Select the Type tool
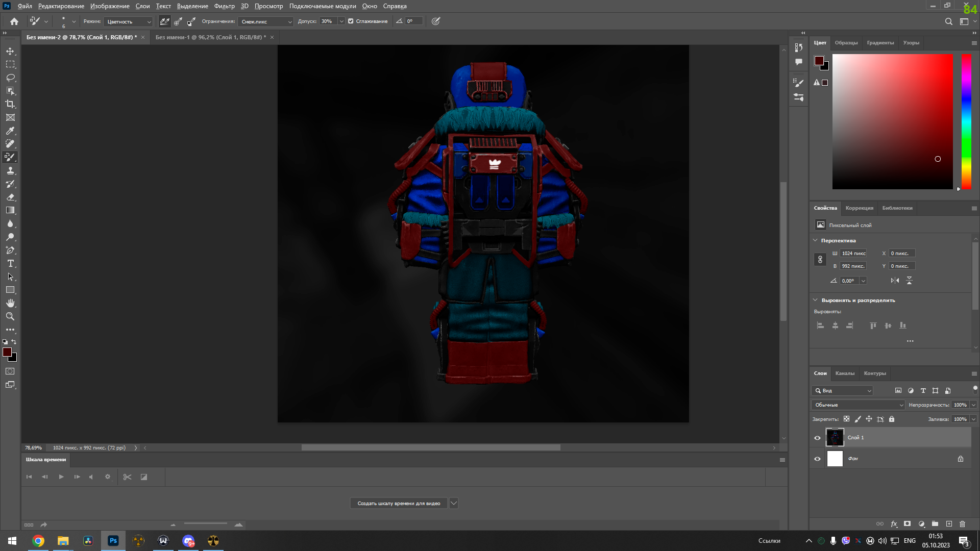Screen dimensions: 980x551 tap(10, 263)
